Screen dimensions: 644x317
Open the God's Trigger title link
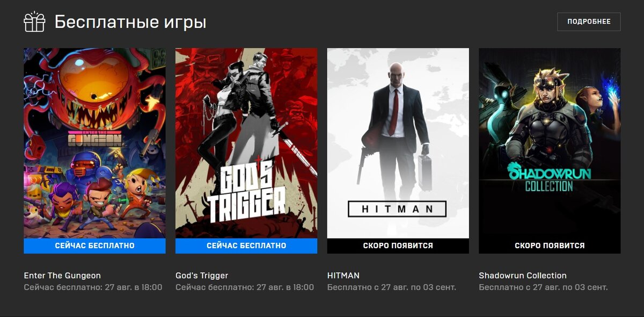point(202,276)
